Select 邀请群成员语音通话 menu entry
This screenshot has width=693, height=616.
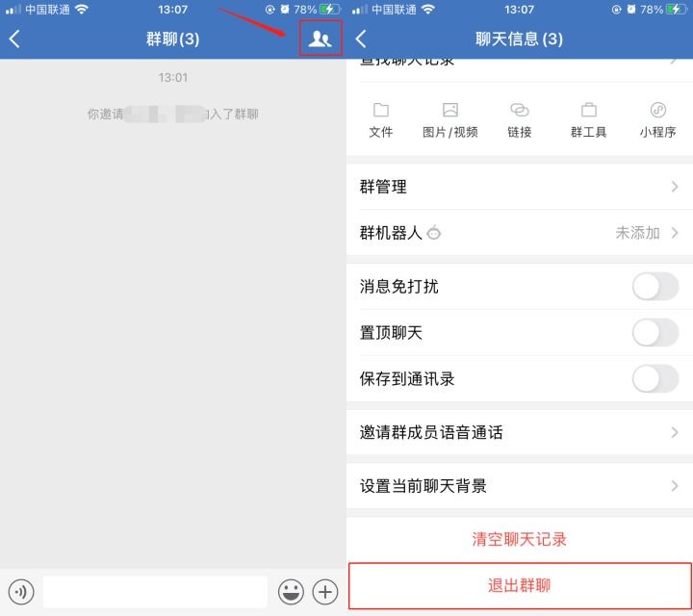click(x=520, y=432)
